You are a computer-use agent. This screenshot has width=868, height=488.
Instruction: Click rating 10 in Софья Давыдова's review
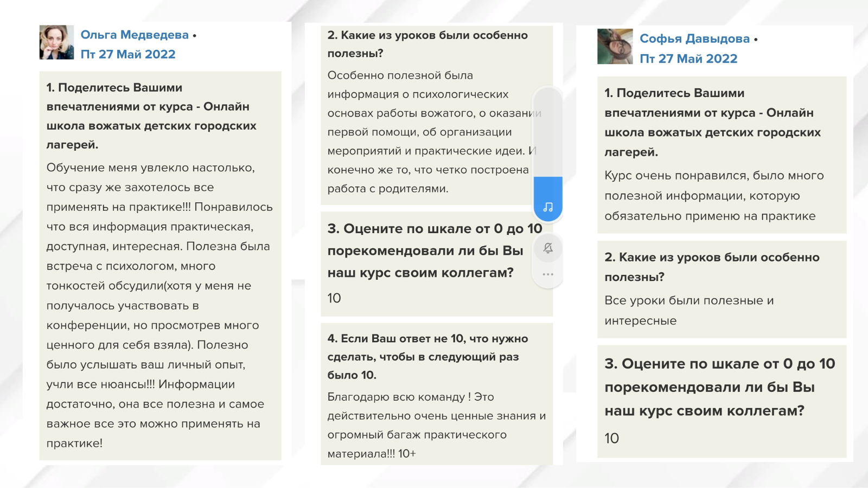611,438
